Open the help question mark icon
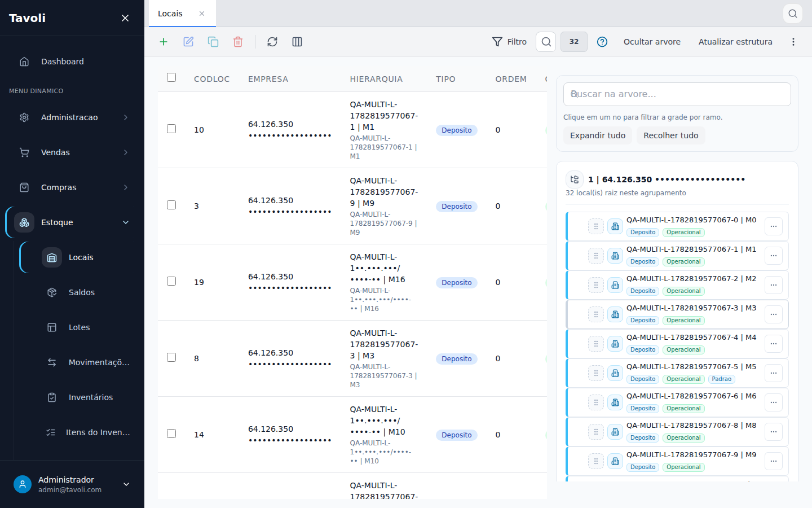The height and width of the screenshot is (508, 812). [602, 42]
